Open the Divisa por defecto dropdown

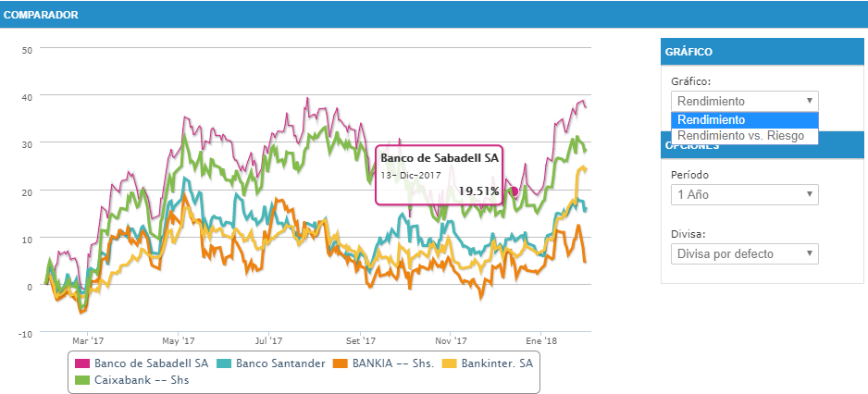pyautogui.click(x=744, y=253)
